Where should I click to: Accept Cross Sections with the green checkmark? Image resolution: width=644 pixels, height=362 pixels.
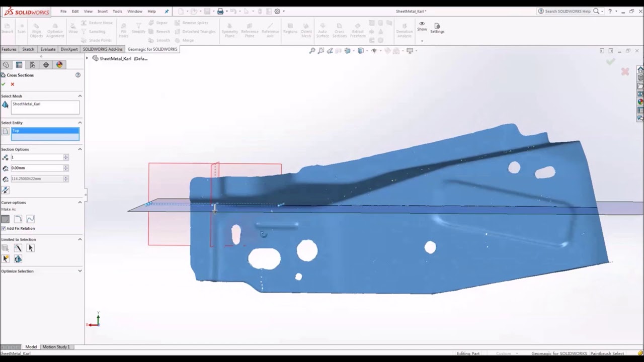(4, 84)
